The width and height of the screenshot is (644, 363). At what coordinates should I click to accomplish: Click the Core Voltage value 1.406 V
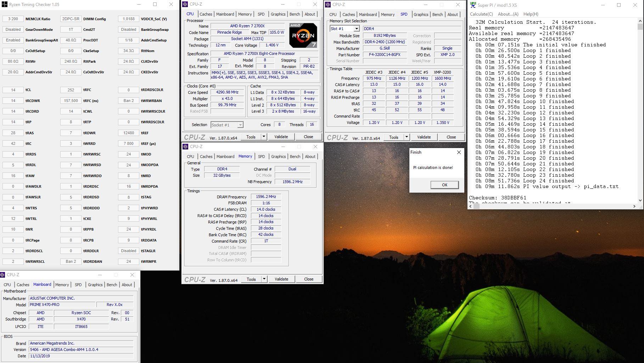point(272,45)
